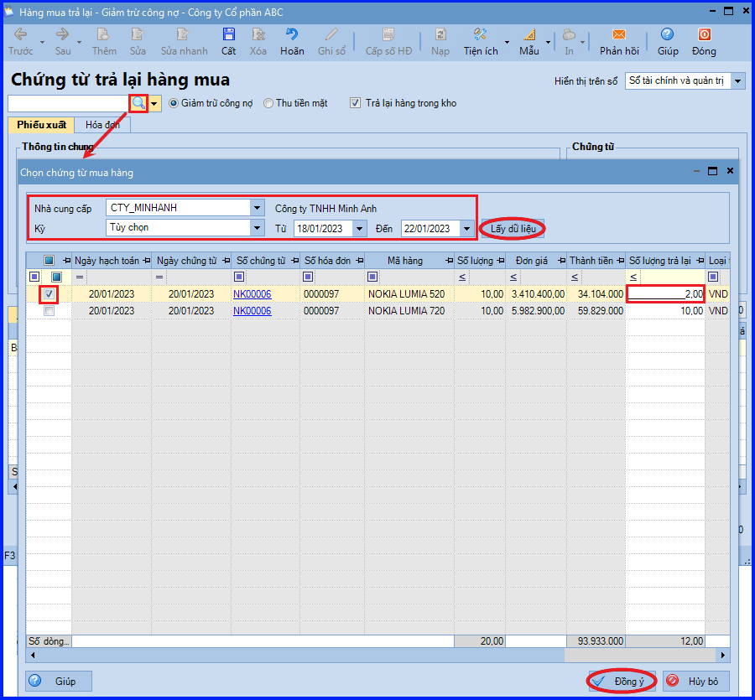
Task: Click the magnifier search icon beside voucher field
Action: tap(138, 103)
